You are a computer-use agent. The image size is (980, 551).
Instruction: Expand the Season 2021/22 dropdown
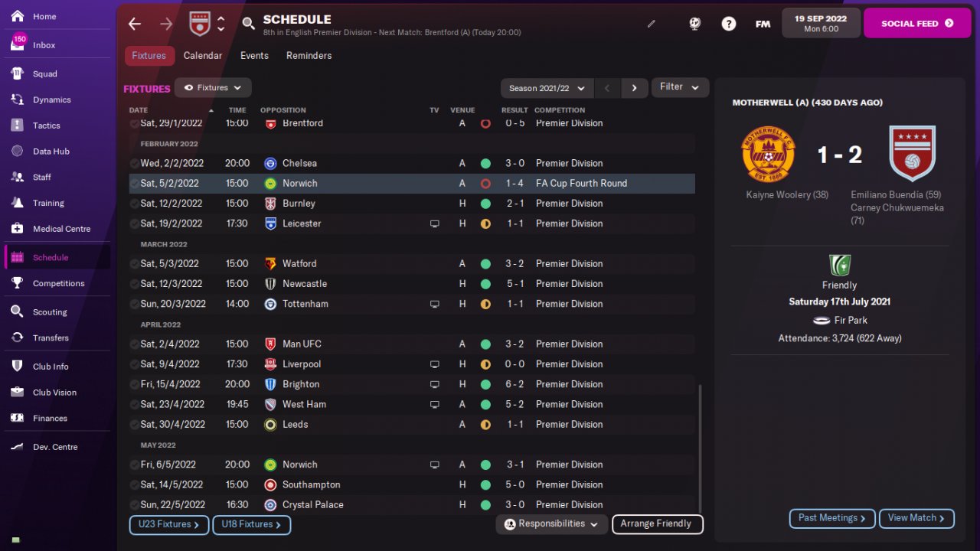547,88
